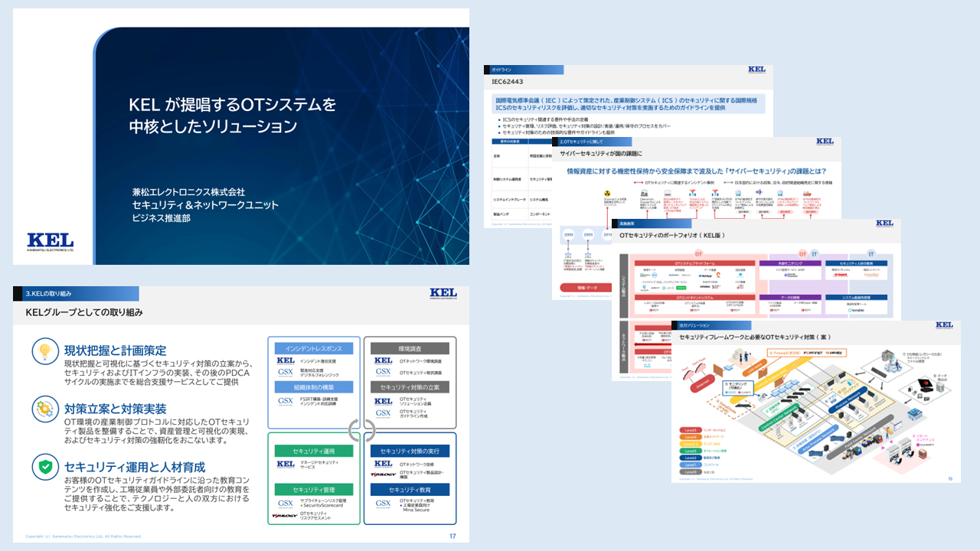Click the セキュリティ管理 green header

[314, 489]
